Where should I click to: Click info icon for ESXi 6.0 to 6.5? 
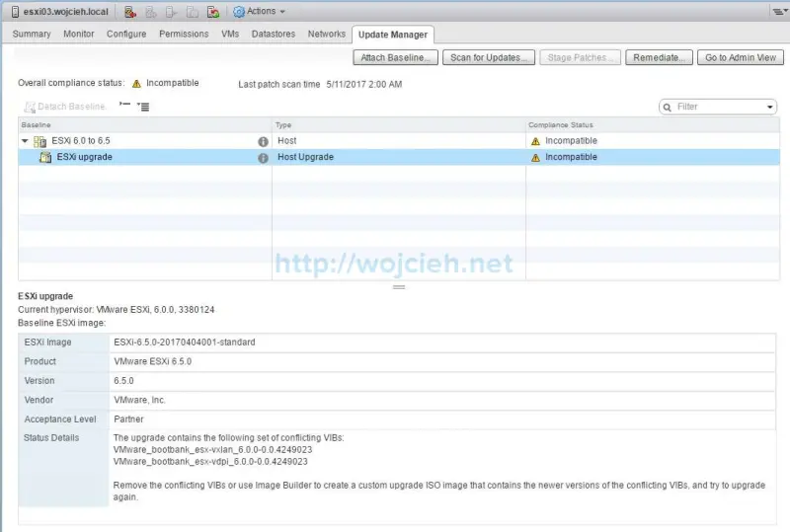pos(263,141)
